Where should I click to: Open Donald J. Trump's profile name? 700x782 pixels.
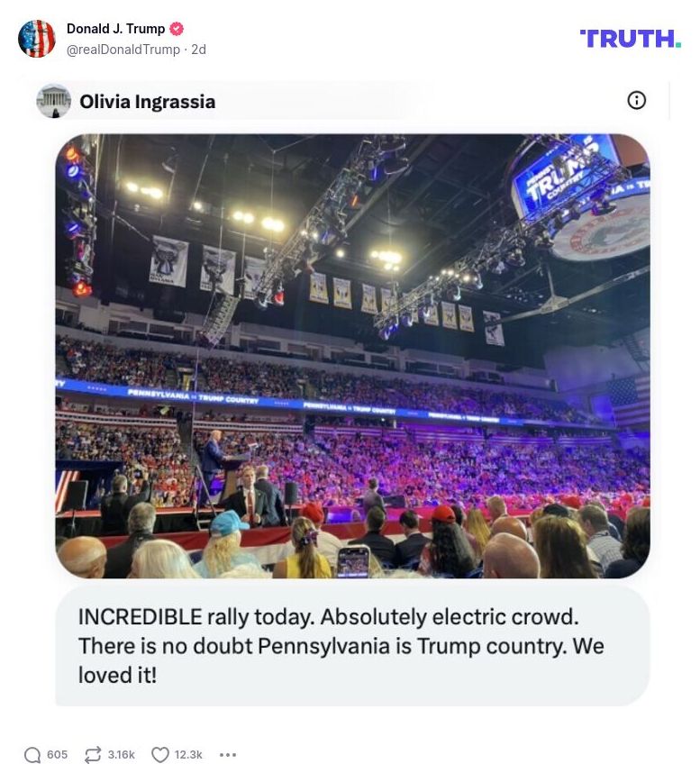coord(114,28)
